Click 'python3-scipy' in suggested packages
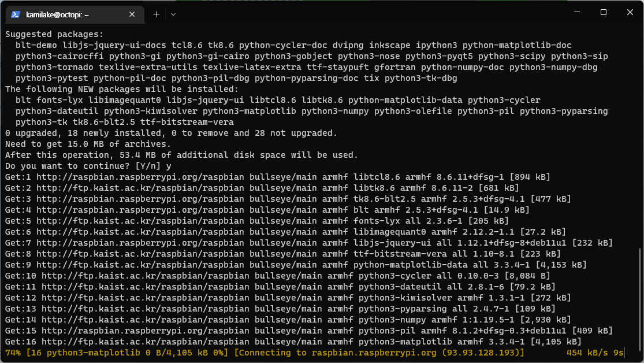This screenshot has height=363, width=644. tap(512, 56)
